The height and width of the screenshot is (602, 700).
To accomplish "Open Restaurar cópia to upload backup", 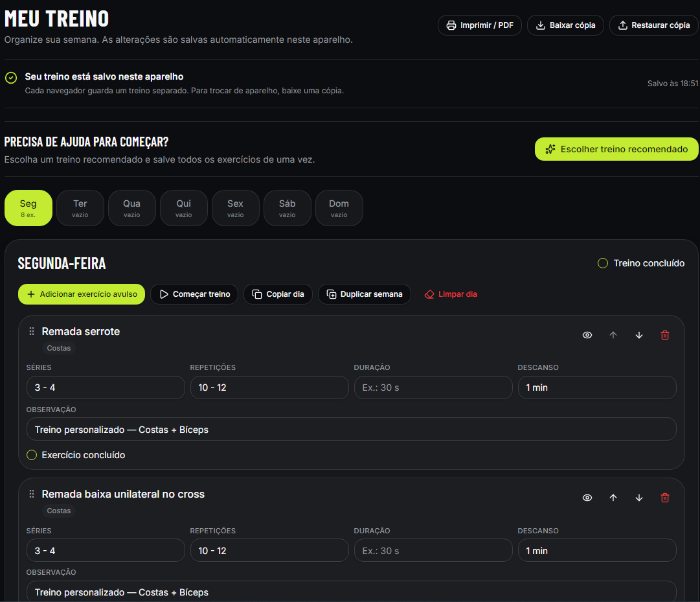I will [x=654, y=25].
